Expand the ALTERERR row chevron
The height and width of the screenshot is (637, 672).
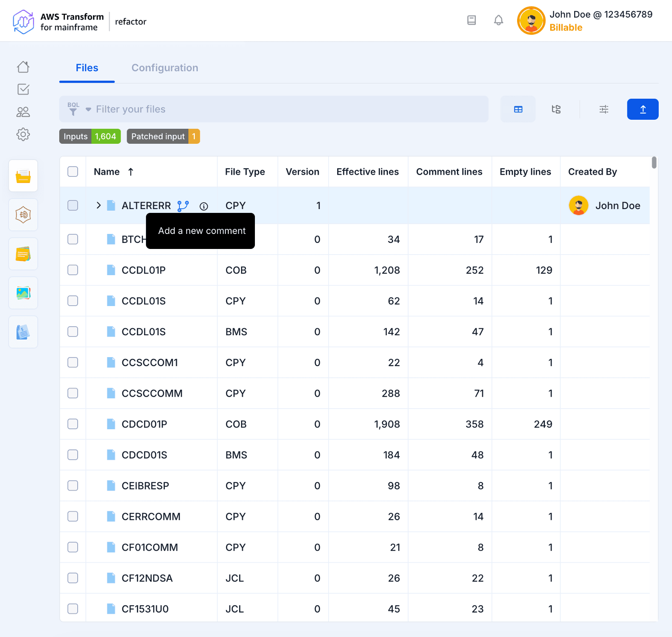pyautogui.click(x=99, y=206)
